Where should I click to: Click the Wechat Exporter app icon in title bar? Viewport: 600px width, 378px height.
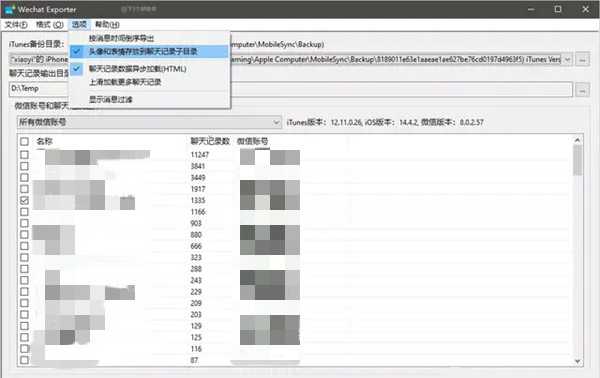(10, 9)
